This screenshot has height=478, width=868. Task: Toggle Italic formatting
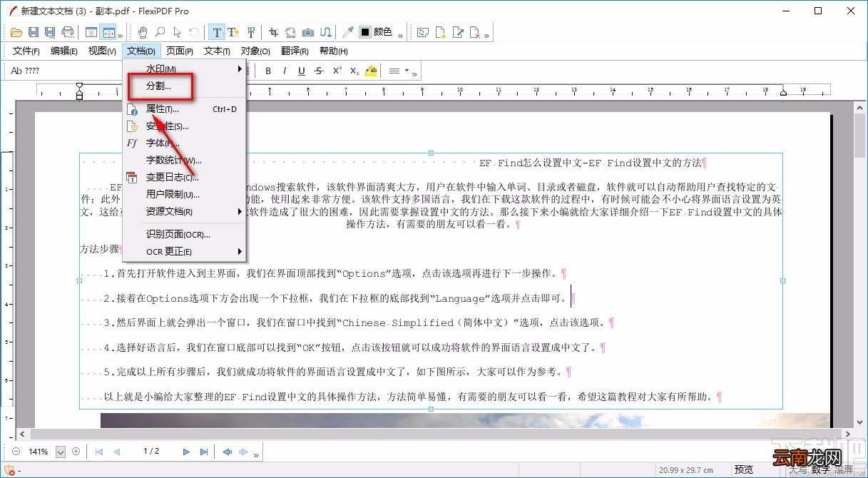tap(285, 71)
